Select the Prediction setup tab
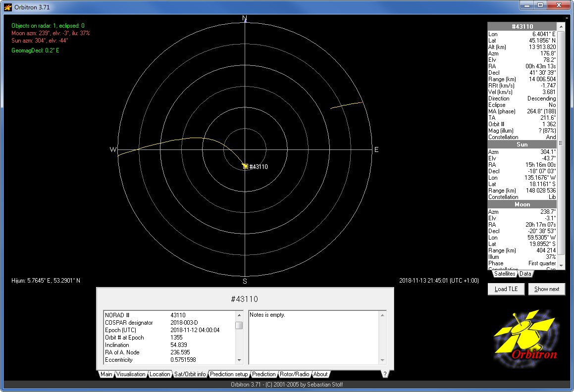Image resolution: width=574 pixels, height=392 pixels. pos(229,374)
